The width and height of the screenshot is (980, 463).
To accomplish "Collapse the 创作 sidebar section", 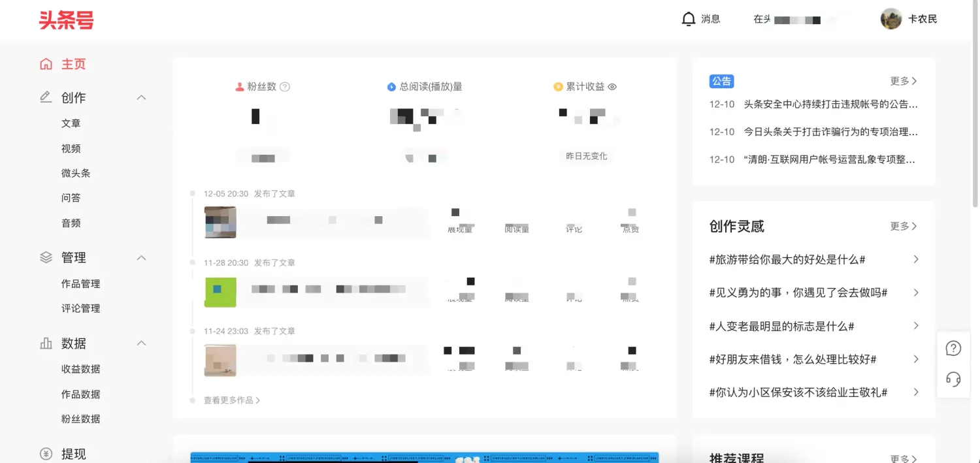I will [x=141, y=97].
